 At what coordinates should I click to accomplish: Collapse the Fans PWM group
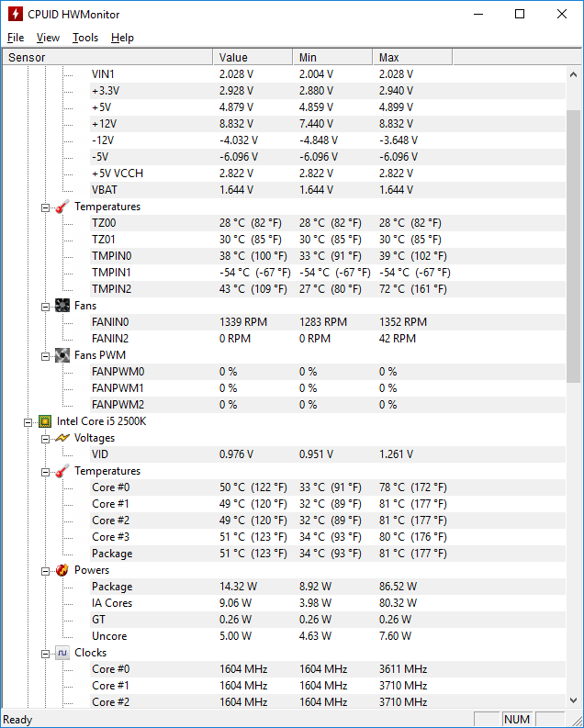click(45, 356)
